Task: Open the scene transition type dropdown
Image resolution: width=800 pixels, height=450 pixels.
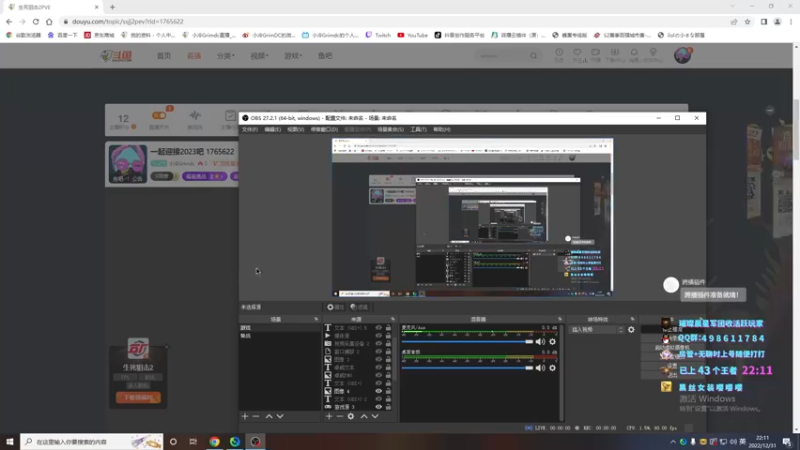Action: pyautogui.click(x=597, y=330)
